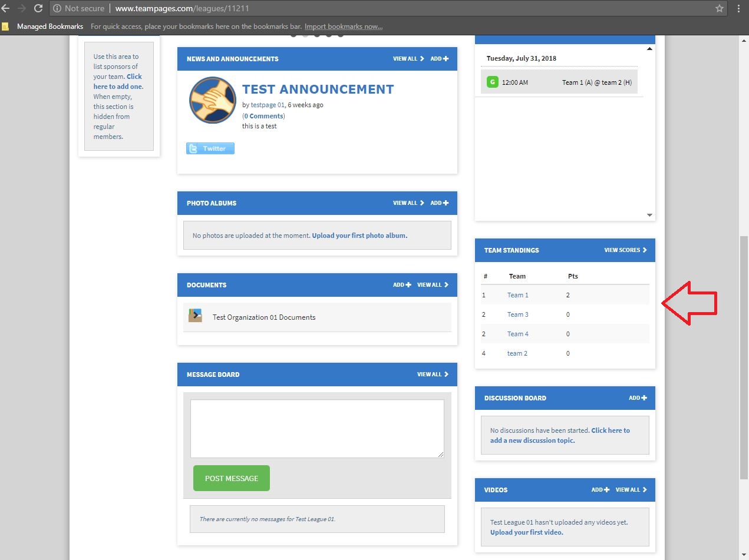Click the POST MESSAGE button
This screenshot has height=560, width=749.
231,478
